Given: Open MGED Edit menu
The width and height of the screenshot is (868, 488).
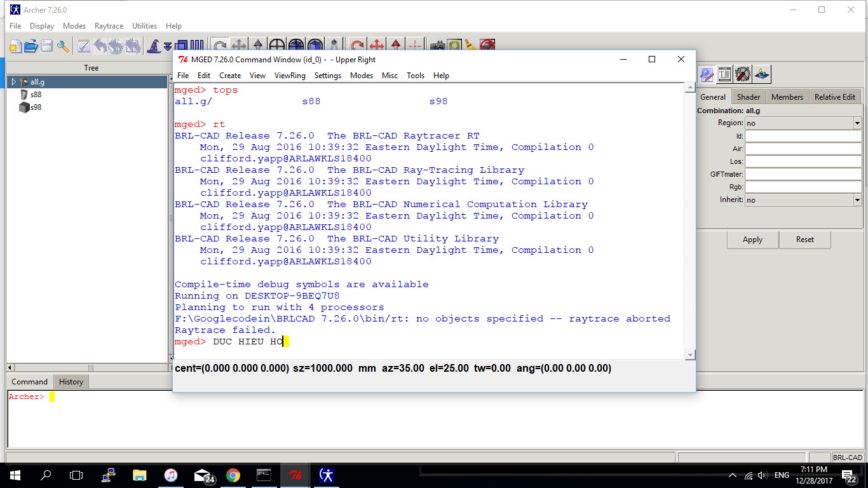Looking at the screenshot, I should [x=204, y=76].
